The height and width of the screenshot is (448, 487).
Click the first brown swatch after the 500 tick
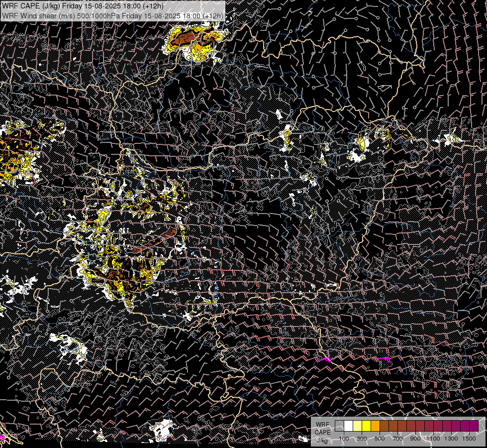coord(384,426)
